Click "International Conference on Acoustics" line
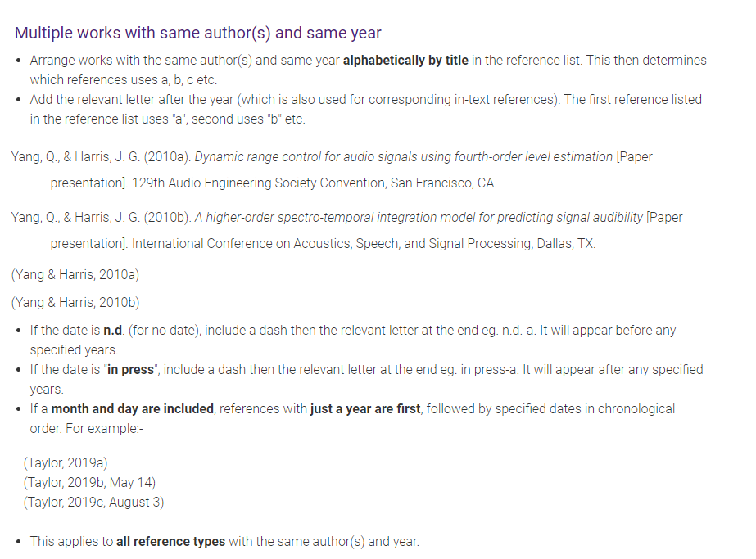This screenshot has width=756, height=559. click(323, 243)
